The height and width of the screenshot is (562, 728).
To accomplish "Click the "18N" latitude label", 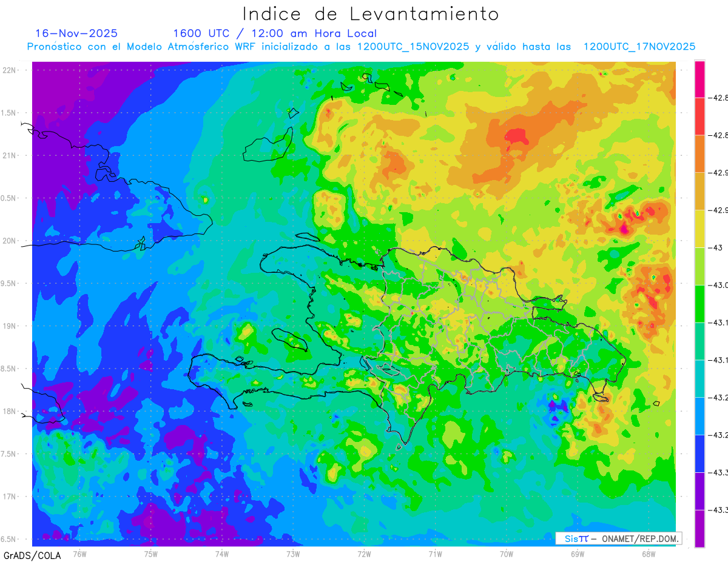I will click(10, 412).
